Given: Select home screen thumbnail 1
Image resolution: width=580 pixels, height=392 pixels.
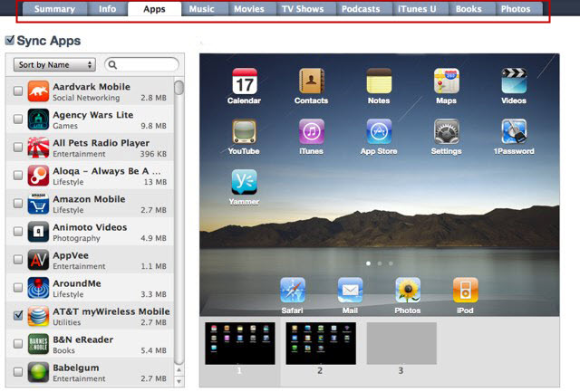Looking at the screenshot, I should click(240, 344).
